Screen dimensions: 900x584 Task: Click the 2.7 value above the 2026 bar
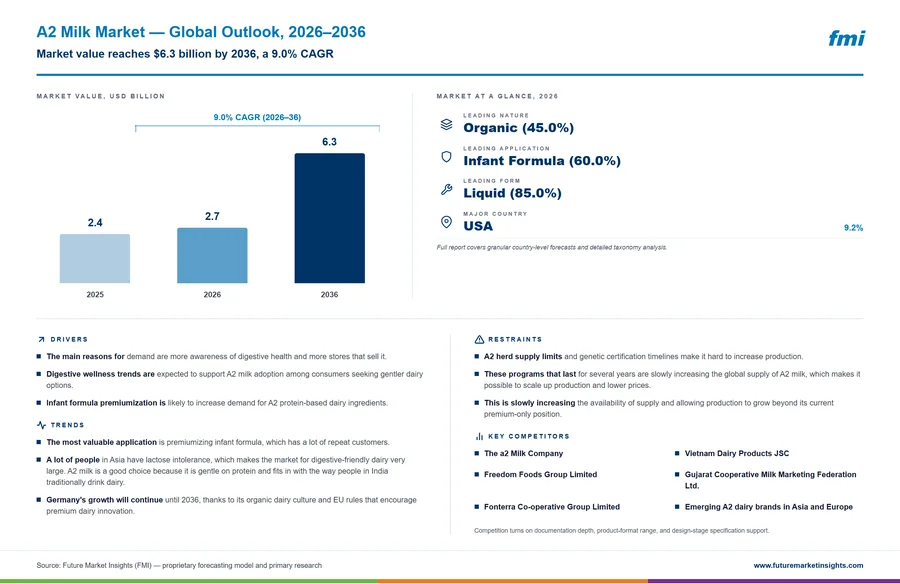coord(212,216)
